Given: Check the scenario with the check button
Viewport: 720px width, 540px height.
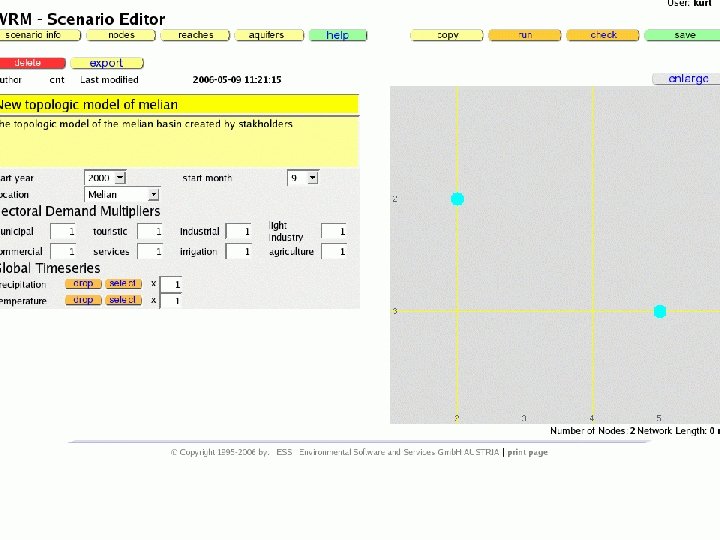Looking at the screenshot, I should pos(603,35).
